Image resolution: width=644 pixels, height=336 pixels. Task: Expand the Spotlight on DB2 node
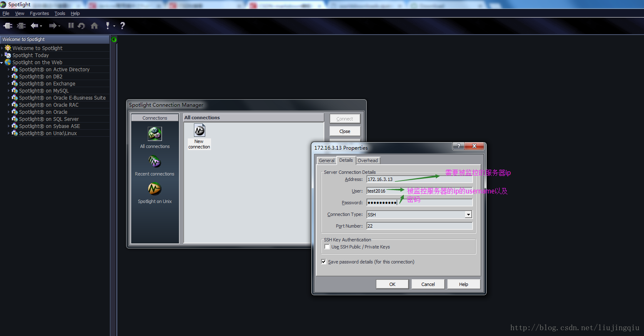[9, 77]
